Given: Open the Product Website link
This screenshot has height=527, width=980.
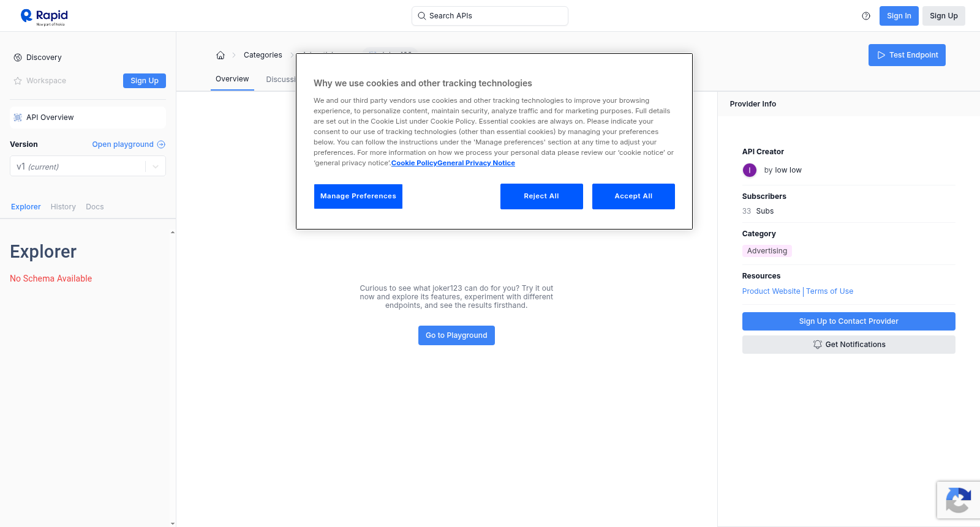Looking at the screenshot, I should pyautogui.click(x=771, y=291).
